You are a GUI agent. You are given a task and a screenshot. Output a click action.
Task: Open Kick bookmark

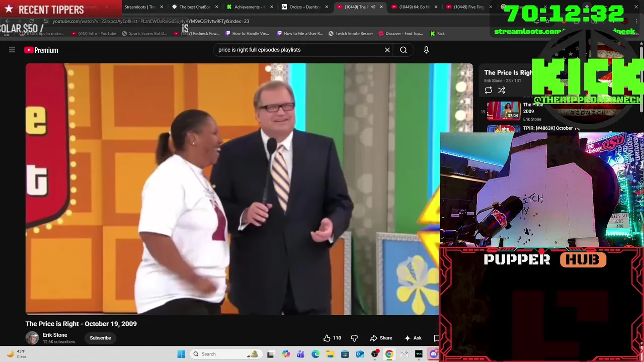(x=437, y=33)
